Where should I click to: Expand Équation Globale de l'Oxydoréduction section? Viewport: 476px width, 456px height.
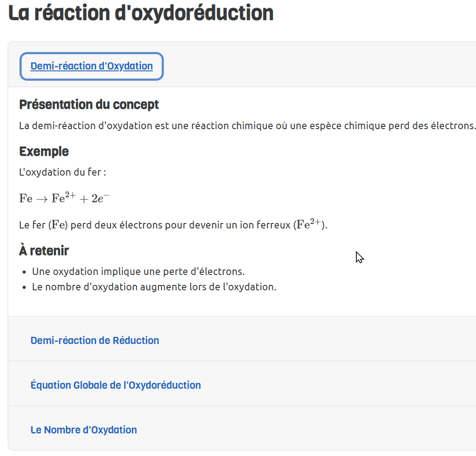pos(116,385)
